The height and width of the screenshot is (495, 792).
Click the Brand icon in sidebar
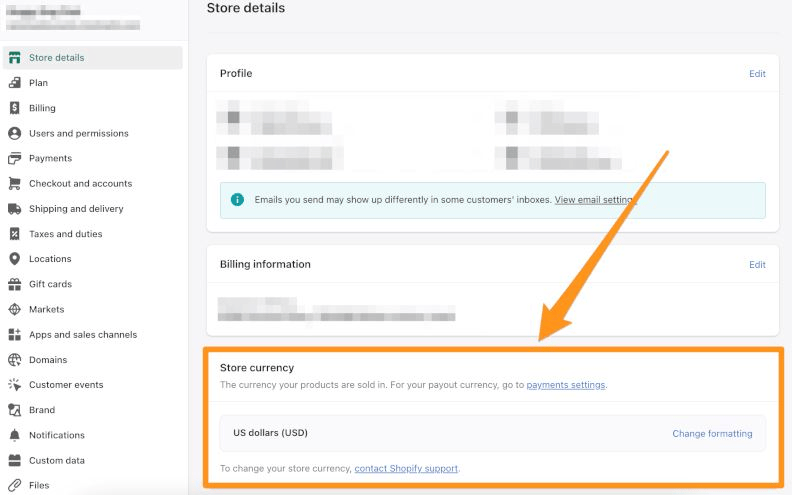click(x=15, y=410)
